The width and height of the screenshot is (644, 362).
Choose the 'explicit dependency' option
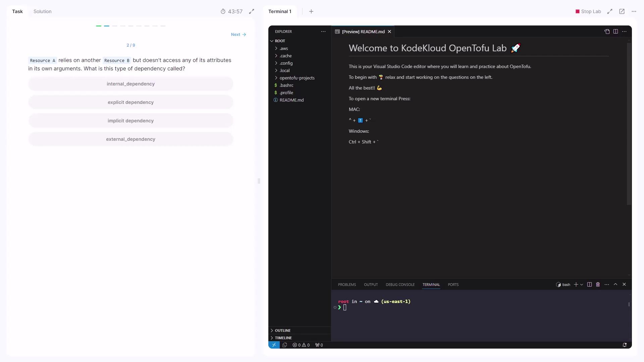pos(130,102)
